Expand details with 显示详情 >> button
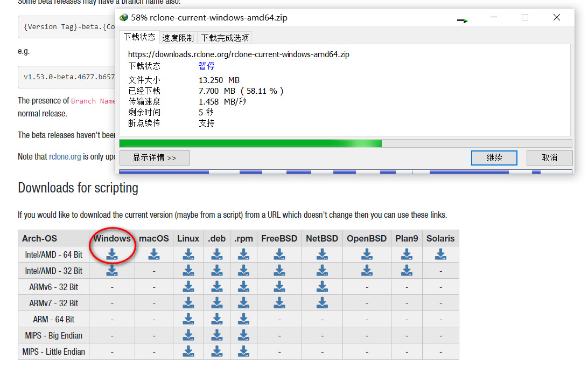588x372 pixels. coord(155,157)
